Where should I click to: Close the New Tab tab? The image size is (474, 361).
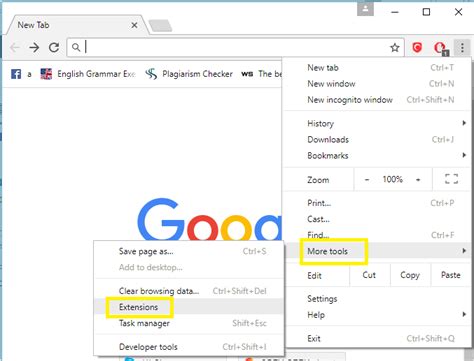click(134, 25)
